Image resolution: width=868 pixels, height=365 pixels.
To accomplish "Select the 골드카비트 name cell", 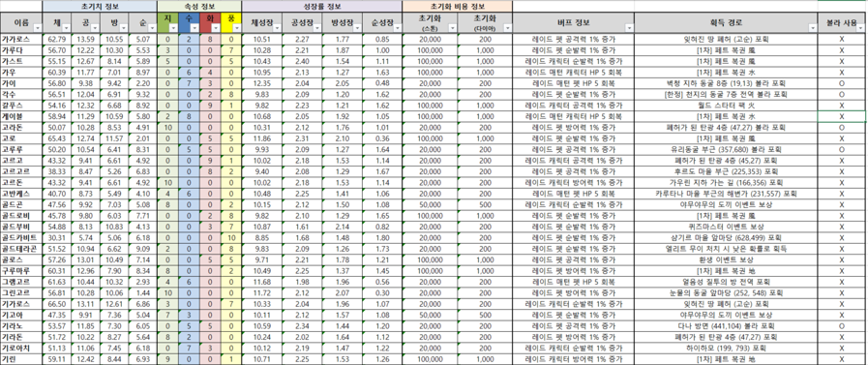I will (21, 237).
